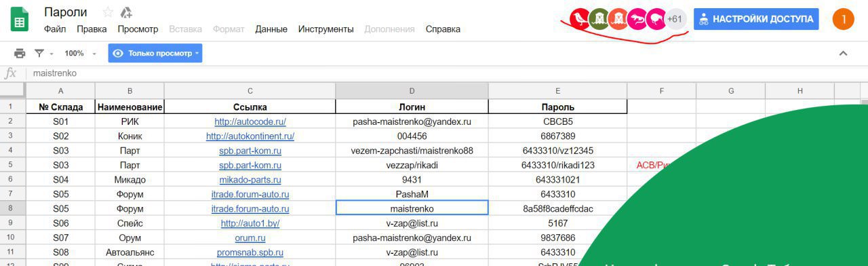Image resolution: width=868 pixels, height=266 pixels.
Task: Click the formula bar showing maistrenko
Action: pyautogui.click(x=448, y=73)
